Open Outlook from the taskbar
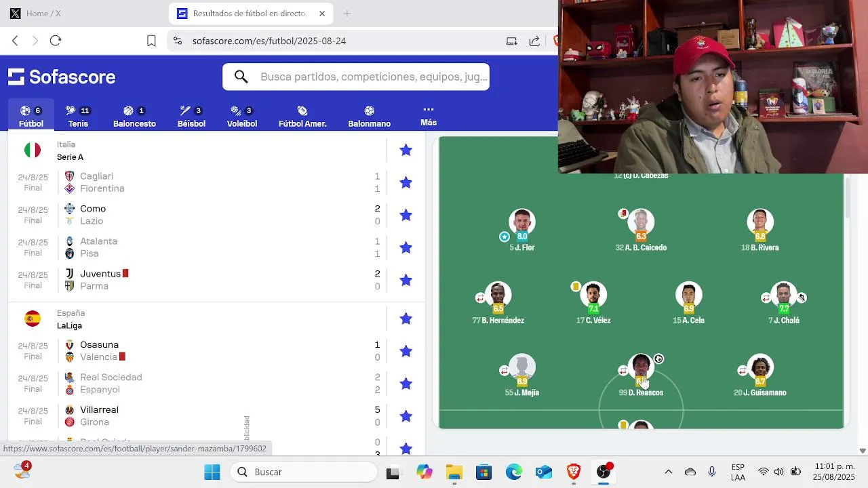The width and height of the screenshot is (868, 488). click(543, 472)
